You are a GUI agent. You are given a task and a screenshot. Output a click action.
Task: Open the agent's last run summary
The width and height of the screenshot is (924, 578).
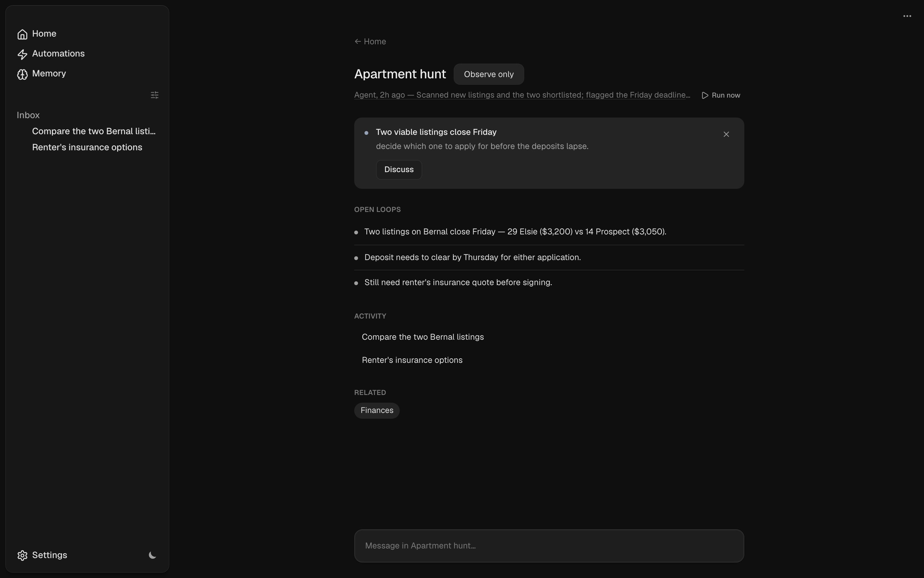coord(522,95)
